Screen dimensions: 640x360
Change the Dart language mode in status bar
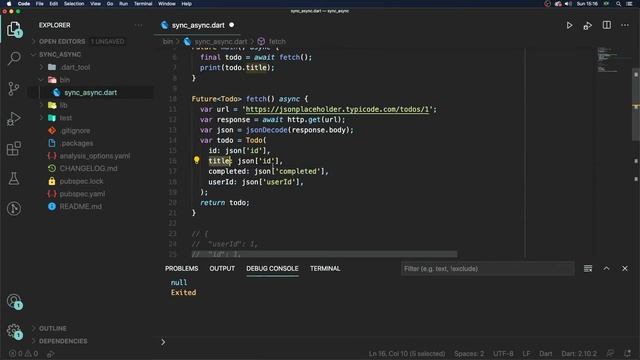coord(545,354)
